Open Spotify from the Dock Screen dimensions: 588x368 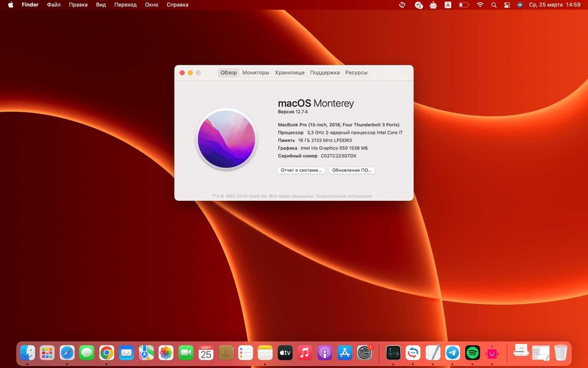point(473,353)
